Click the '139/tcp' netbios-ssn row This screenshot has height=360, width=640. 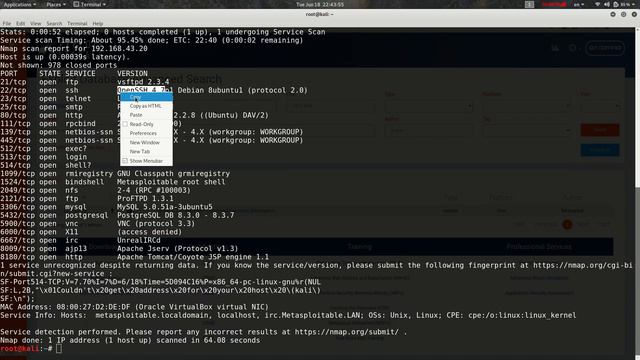[x=151, y=132]
